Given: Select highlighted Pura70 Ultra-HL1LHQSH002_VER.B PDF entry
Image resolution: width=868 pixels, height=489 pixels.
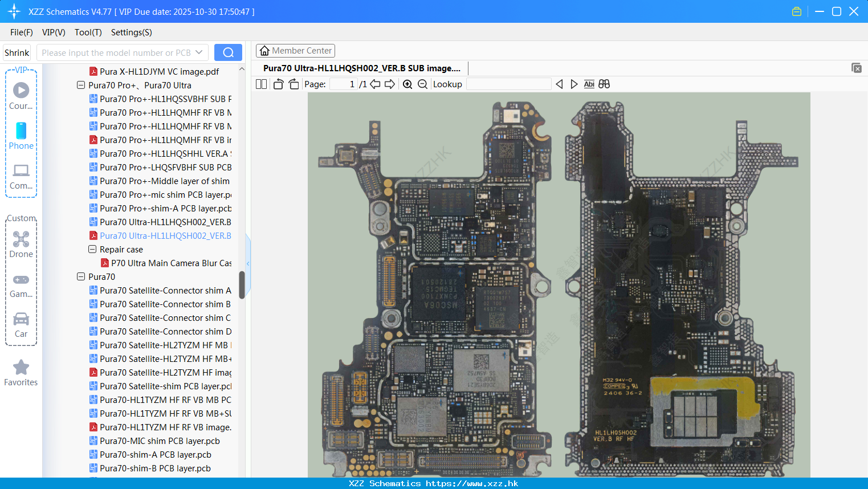Looking at the screenshot, I should click(160, 235).
